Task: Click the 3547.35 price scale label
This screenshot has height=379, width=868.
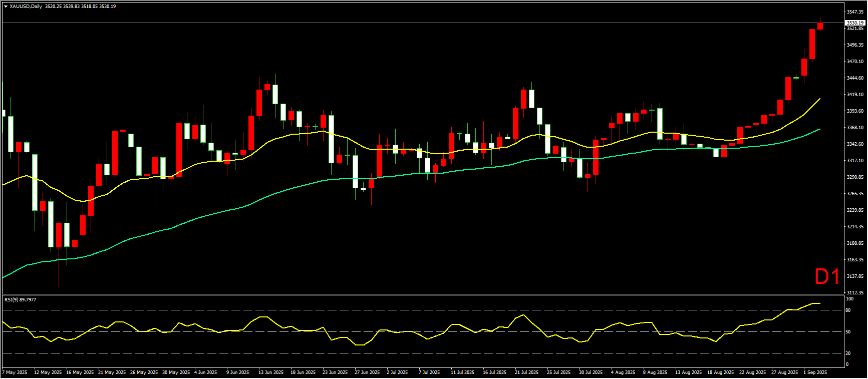Action: pos(855,12)
